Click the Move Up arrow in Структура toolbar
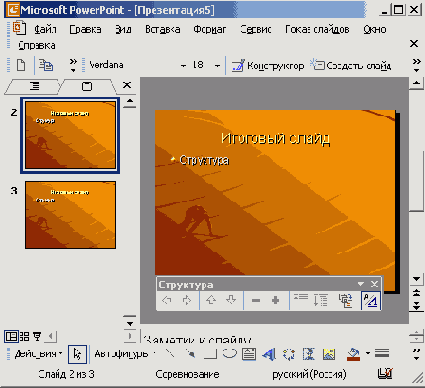This screenshot has width=425, height=388. pyautogui.click(x=211, y=301)
